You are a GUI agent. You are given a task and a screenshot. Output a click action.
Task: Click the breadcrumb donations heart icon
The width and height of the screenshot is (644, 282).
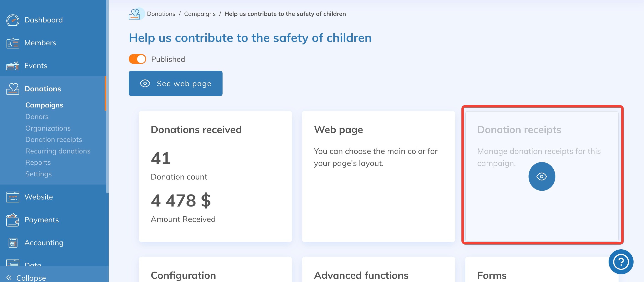point(134,14)
